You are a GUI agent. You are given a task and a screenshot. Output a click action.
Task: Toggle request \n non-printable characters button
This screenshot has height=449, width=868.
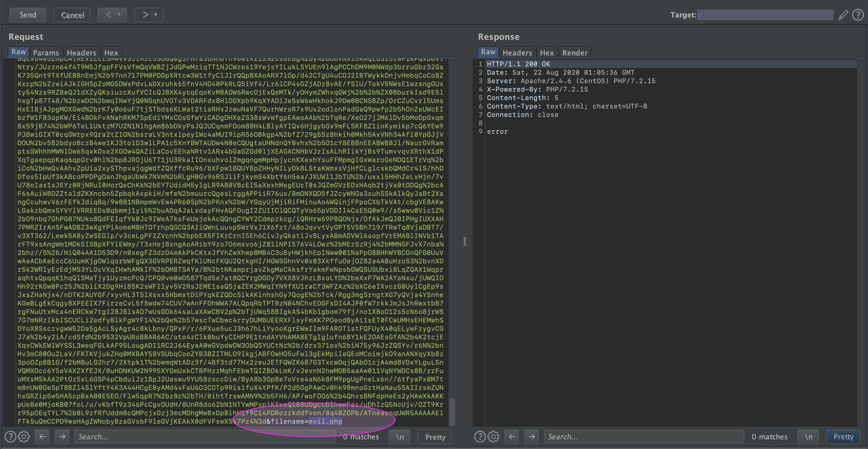point(400,437)
